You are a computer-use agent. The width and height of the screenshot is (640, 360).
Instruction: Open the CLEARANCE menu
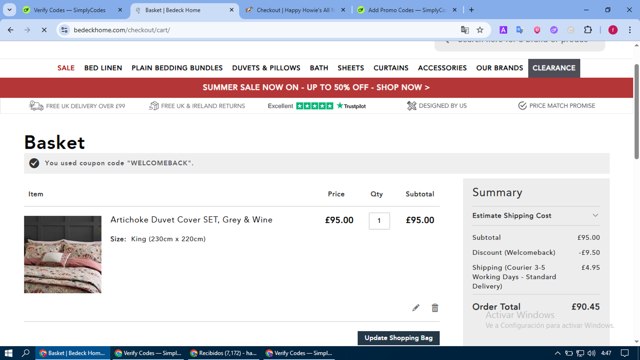pos(554,68)
